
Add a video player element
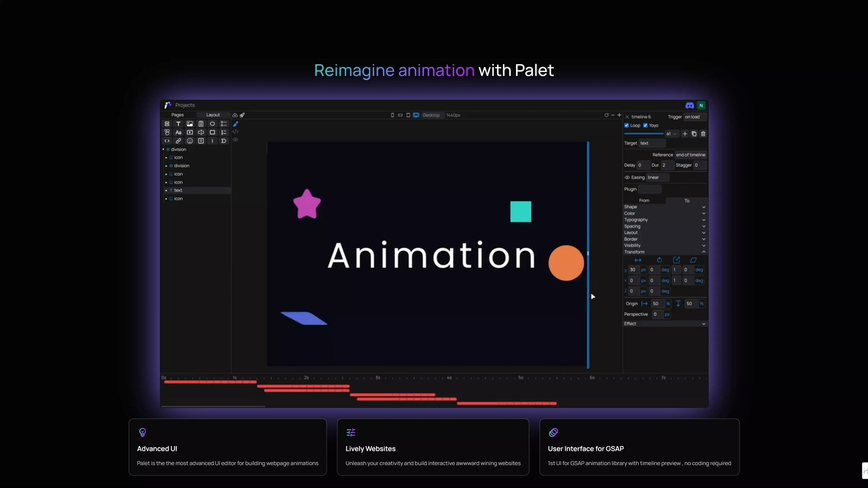[x=190, y=132]
